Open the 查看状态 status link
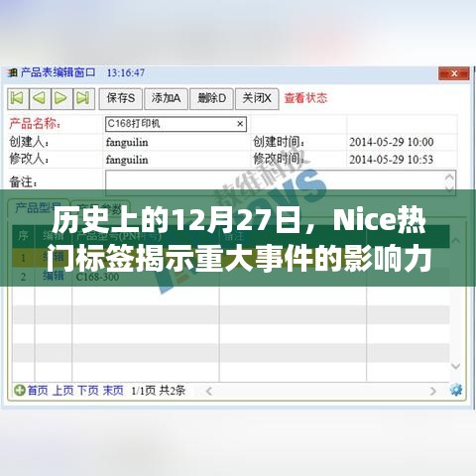Image resolution: width=476 pixels, height=476 pixels. coord(305,98)
